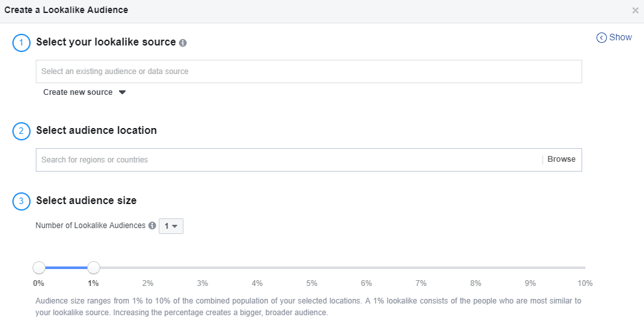
Task: Click the info icon beside lookalike source heading
Action: coord(183,43)
